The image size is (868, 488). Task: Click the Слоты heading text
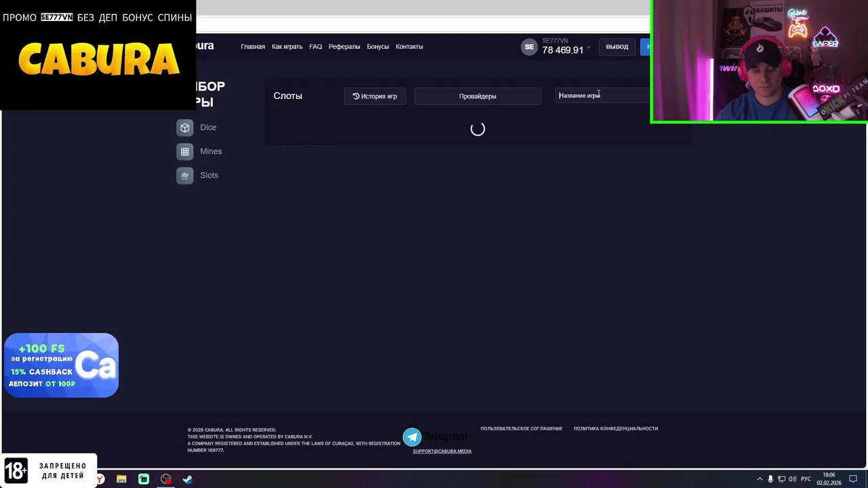(288, 96)
